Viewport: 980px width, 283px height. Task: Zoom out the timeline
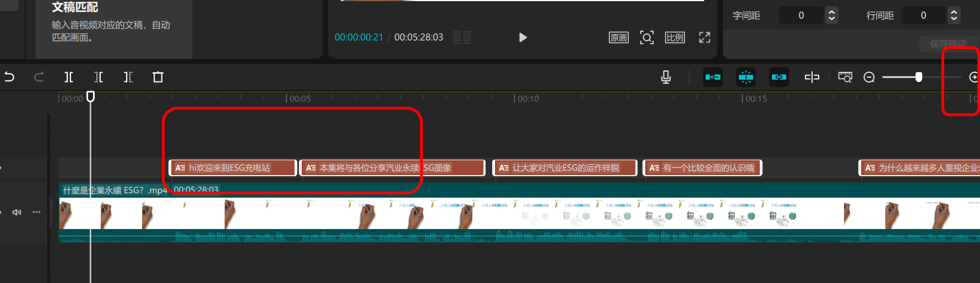point(869,77)
